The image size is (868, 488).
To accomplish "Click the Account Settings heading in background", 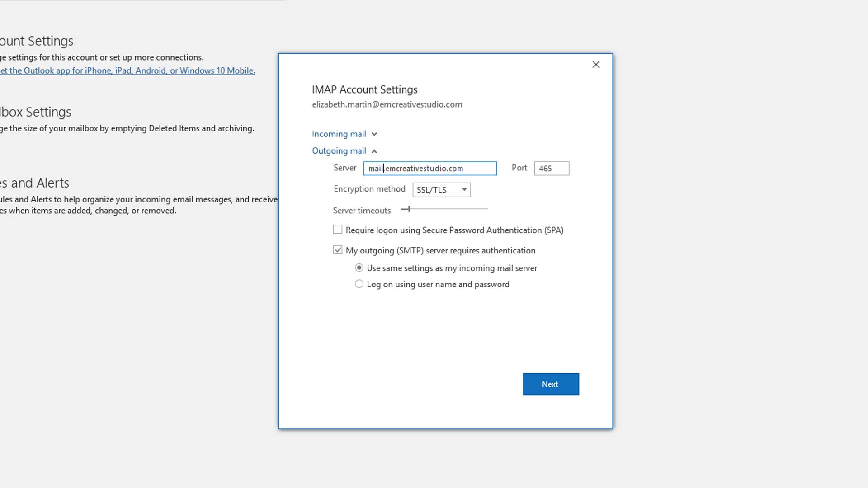I will click(37, 41).
